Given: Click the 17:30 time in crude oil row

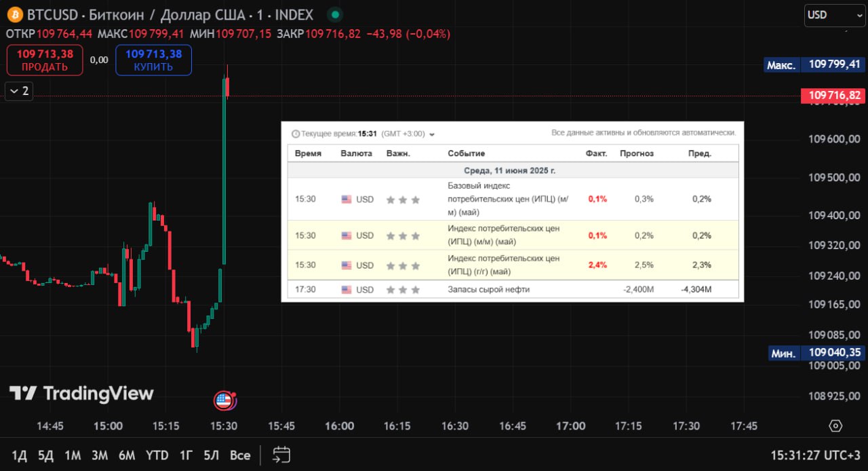Looking at the screenshot, I should pyautogui.click(x=305, y=290).
